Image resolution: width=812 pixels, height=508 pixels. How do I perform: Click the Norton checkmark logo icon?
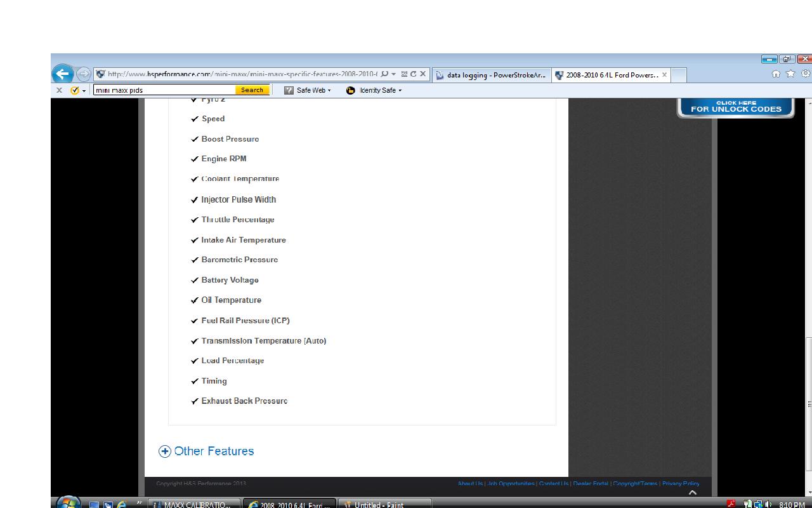click(x=75, y=90)
